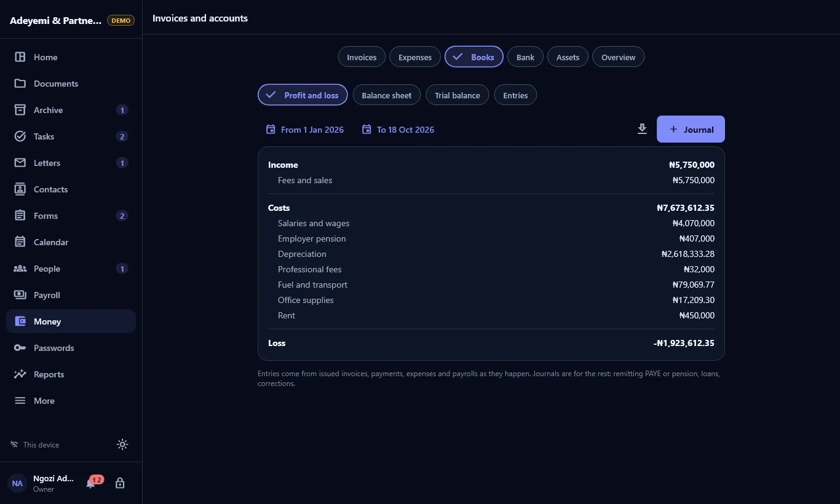This screenshot has width=840, height=504.
Task: Go to Archive in sidebar
Action: 71,110
